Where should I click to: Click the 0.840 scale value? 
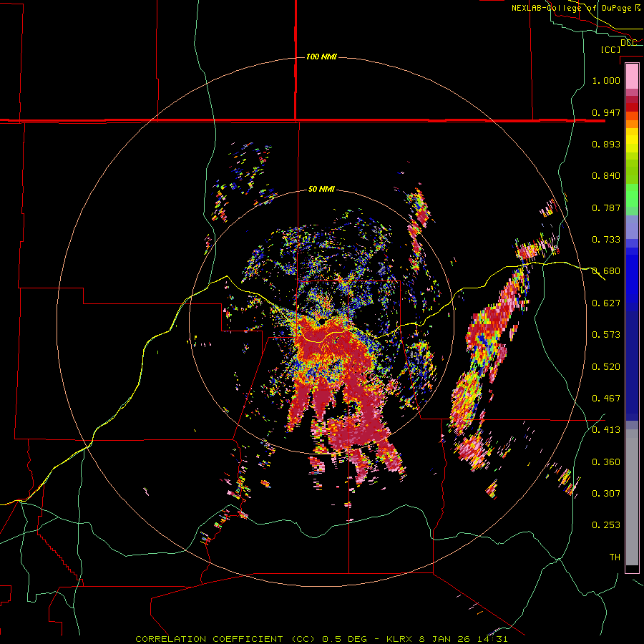(x=606, y=176)
